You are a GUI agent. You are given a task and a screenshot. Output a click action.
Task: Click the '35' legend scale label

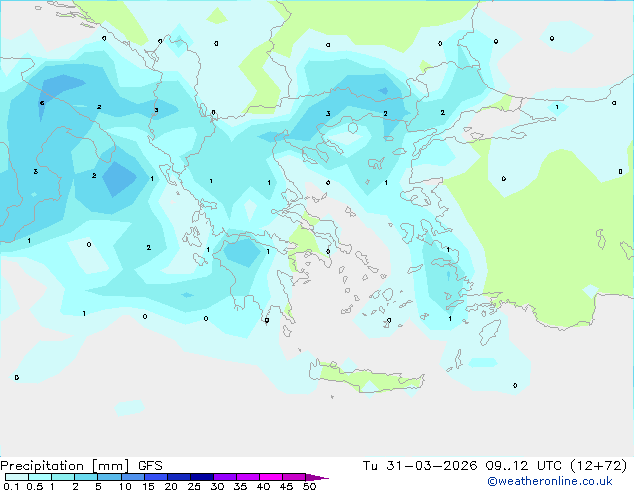[240, 486]
